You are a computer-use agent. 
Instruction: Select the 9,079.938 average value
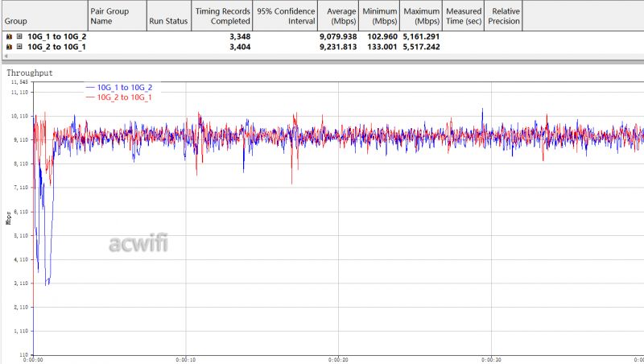click(338, 36)
